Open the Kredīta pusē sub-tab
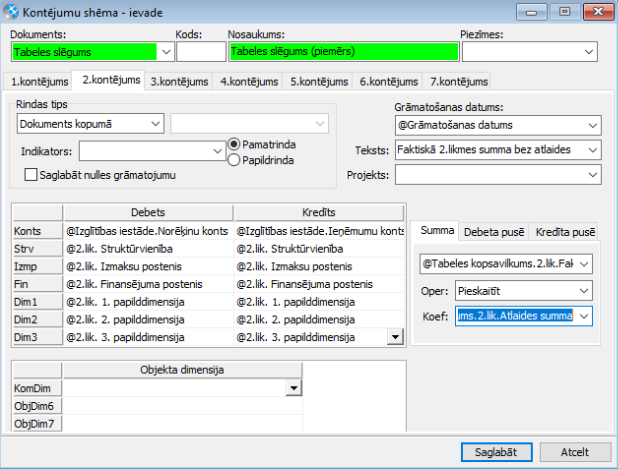The image size is (618, 469). pos(565,232)
